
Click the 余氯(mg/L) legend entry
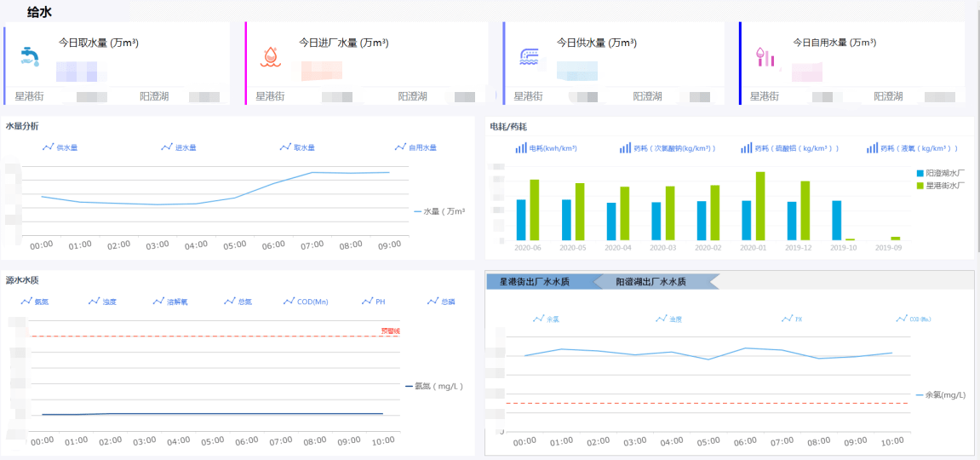coord(940,395)
